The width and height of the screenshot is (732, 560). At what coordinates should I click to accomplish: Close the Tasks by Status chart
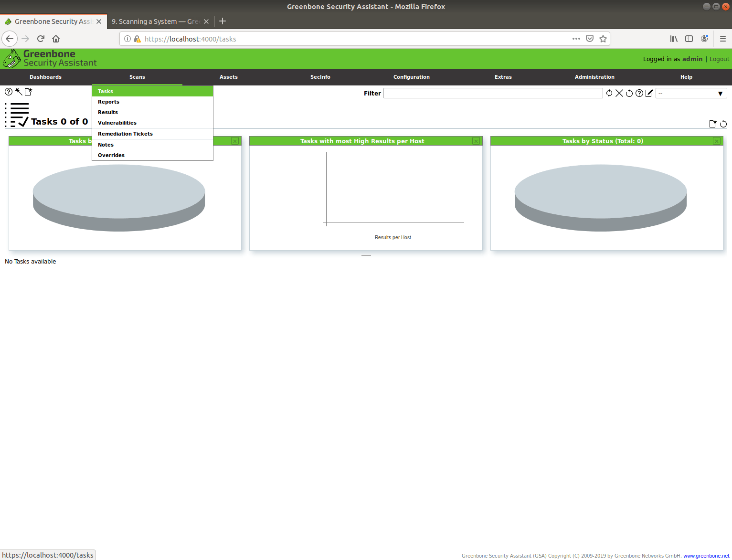[716, 141]
